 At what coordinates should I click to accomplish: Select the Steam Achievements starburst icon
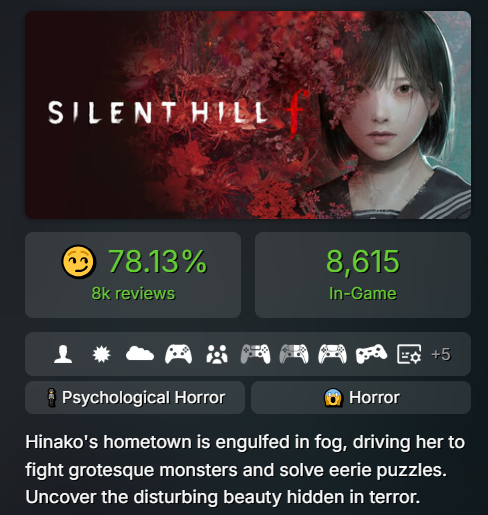pyautogui.click(x=101, y=354)
